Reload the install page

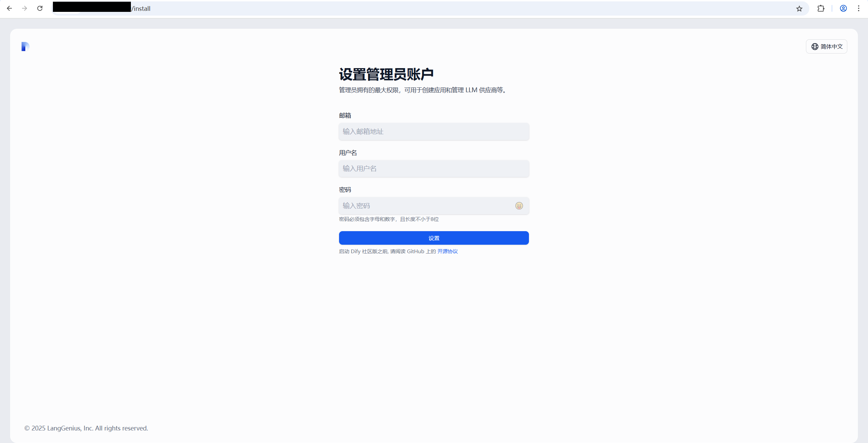tap(40, 8)
